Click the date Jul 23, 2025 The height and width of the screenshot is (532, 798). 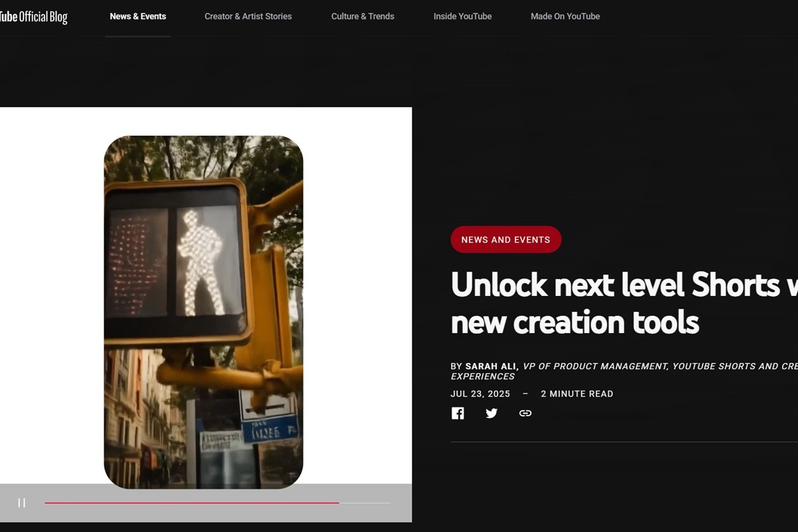[x=480, y=394]
